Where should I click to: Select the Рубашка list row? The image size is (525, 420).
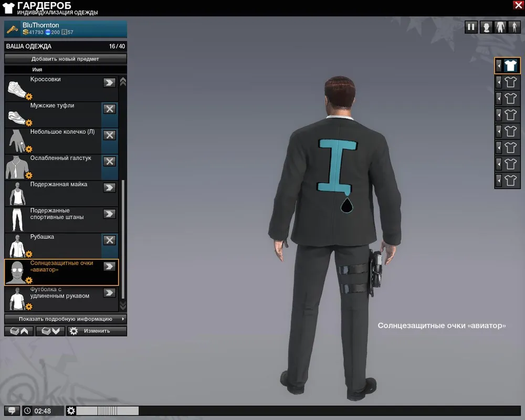click(61, 246)
